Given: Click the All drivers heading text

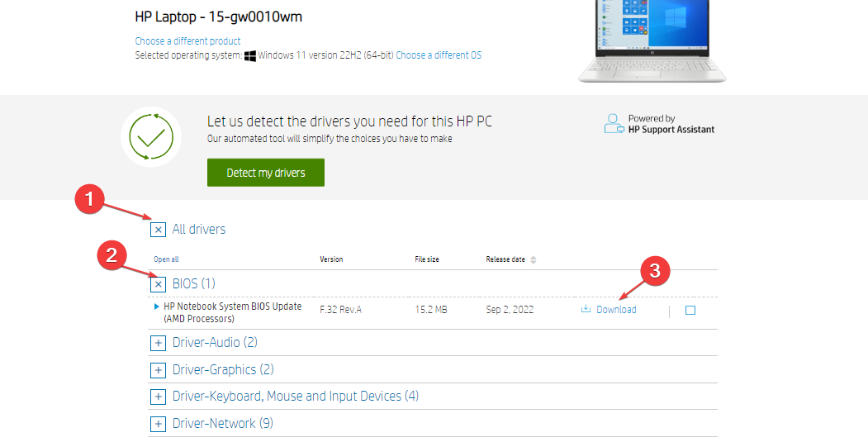Looking at the screenshot, I should tap(199, 229).
